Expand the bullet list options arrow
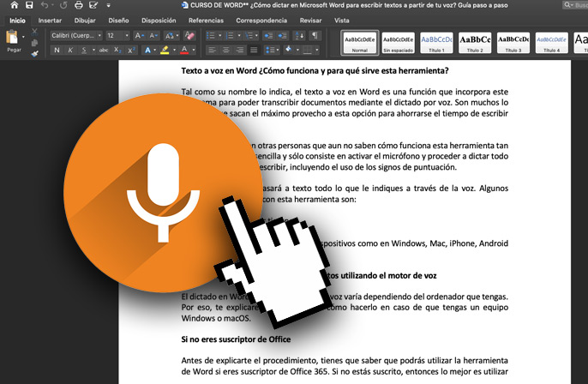 (x=220, y=35)
